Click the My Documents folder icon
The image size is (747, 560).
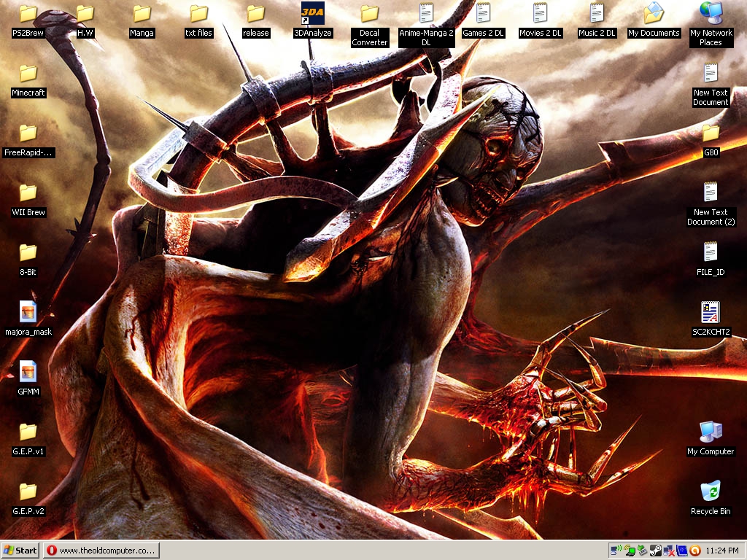[x=654, y=14]
